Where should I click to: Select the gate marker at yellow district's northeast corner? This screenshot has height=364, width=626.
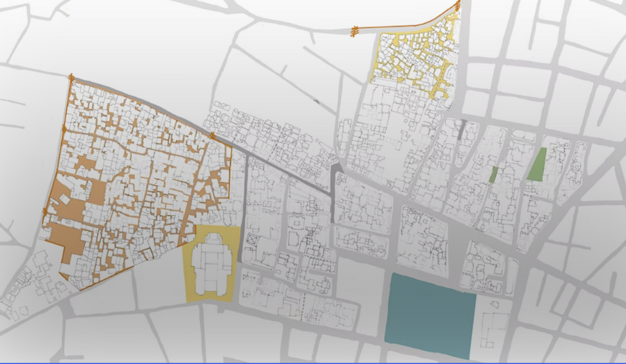click(x=458, y=6)
